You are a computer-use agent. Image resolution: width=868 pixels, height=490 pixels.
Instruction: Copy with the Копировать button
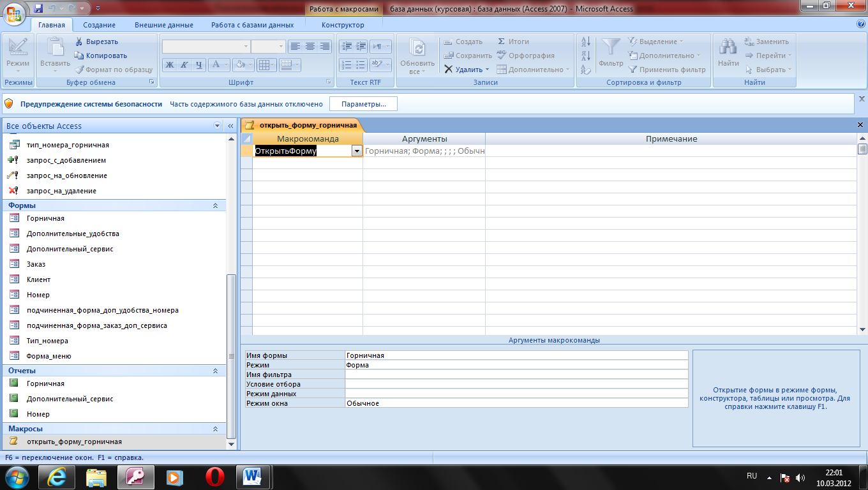(x=101, y=56)
